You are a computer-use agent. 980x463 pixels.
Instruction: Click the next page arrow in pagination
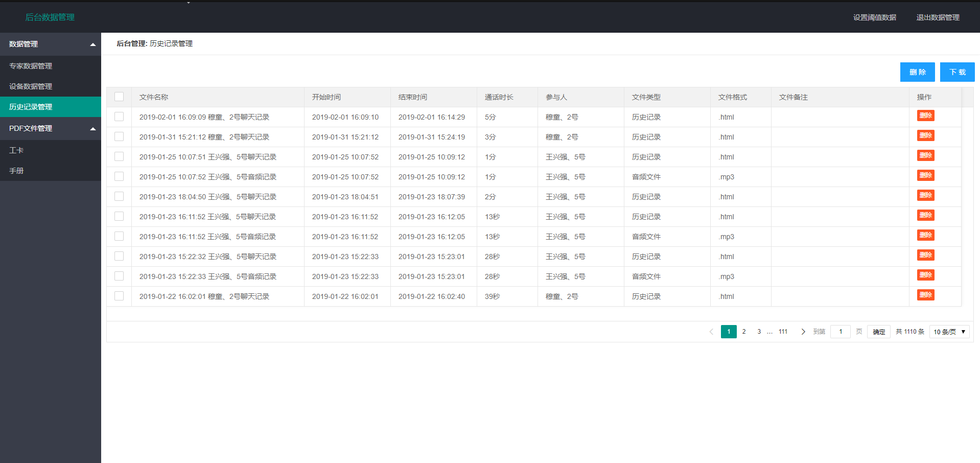click(803, 332)
